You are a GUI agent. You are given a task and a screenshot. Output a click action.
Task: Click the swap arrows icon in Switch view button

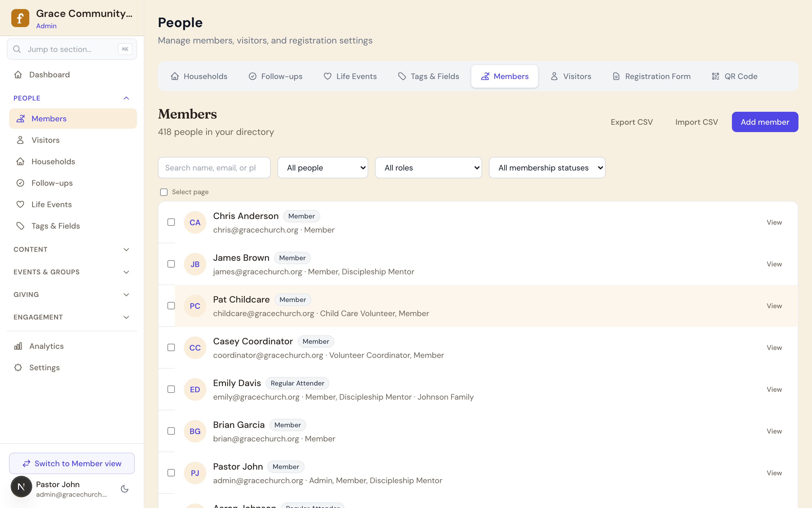coord(27,464)
